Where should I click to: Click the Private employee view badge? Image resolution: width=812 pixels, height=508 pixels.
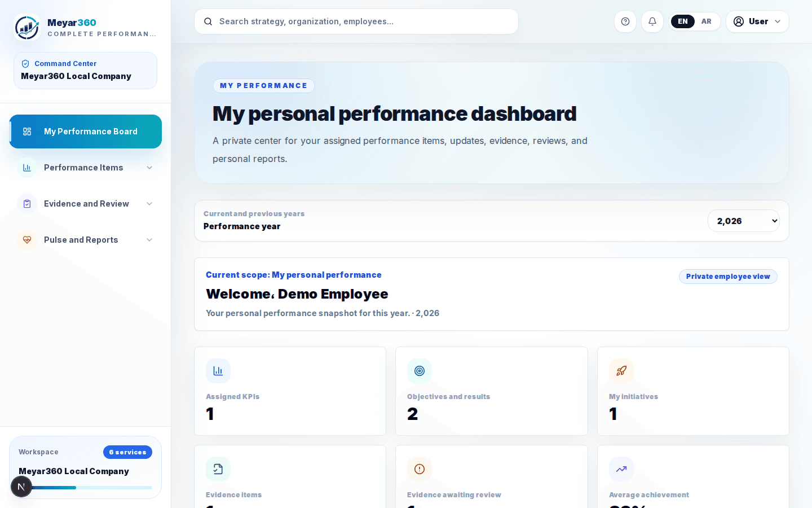click(728, 277)
